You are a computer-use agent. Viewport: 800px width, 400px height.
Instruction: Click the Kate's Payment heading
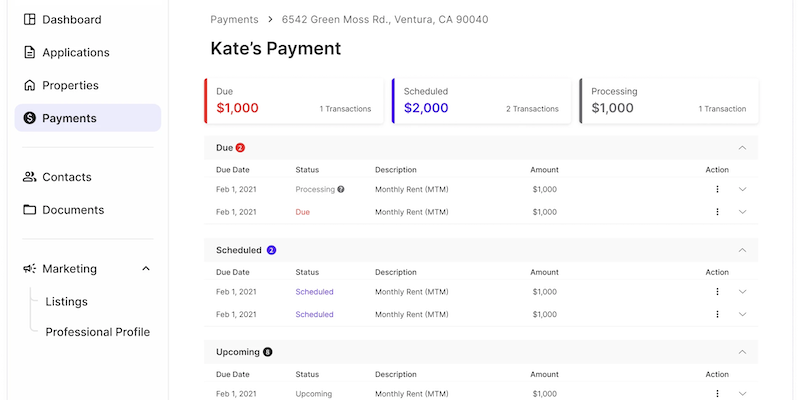click(276, 48)
